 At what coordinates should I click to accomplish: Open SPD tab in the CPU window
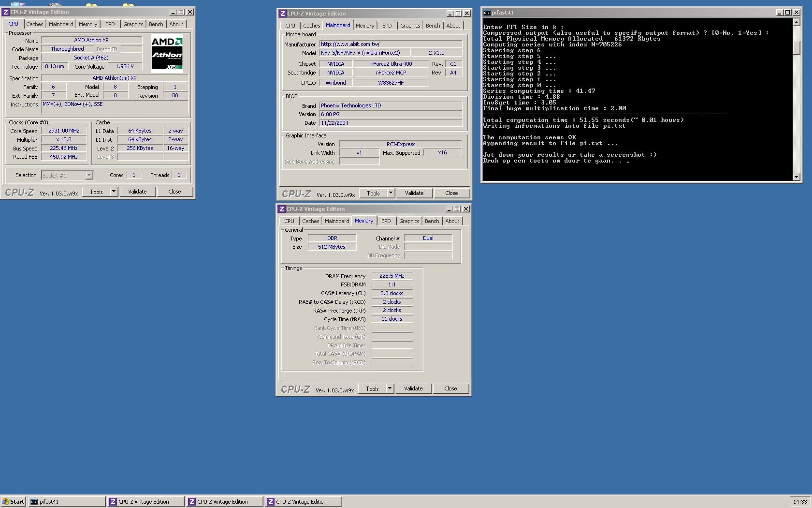110,24
